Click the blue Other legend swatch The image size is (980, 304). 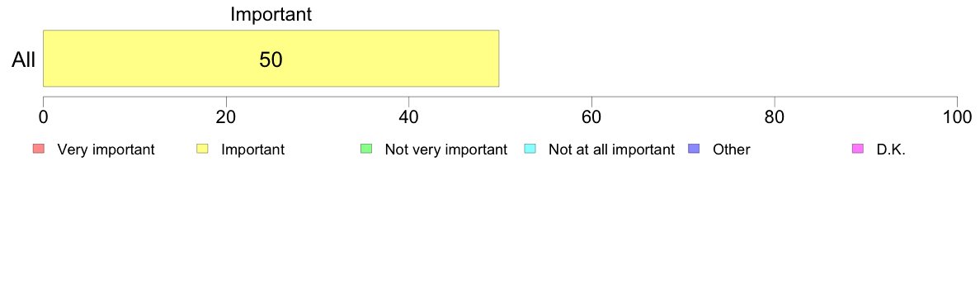[x=693, y=149]
